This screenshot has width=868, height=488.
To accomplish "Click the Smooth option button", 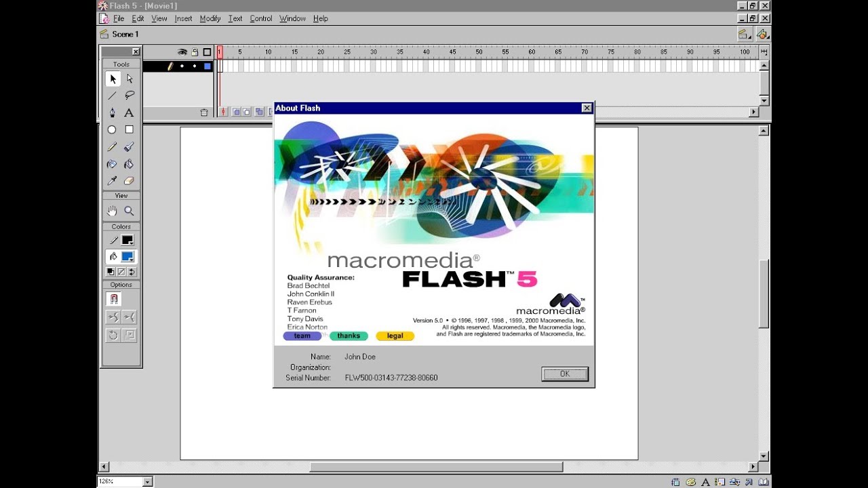I will point(113,317).
